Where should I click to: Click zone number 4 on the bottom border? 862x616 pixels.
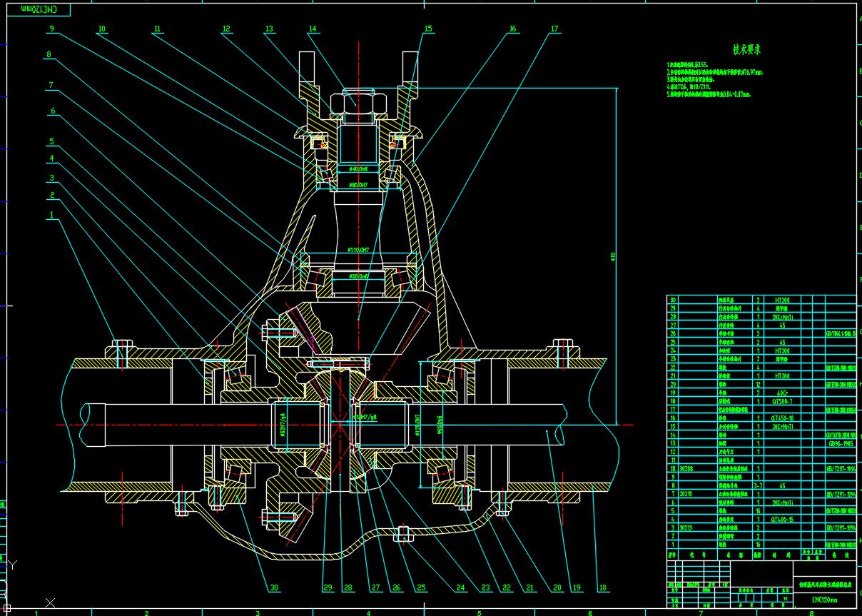point(369,612)
